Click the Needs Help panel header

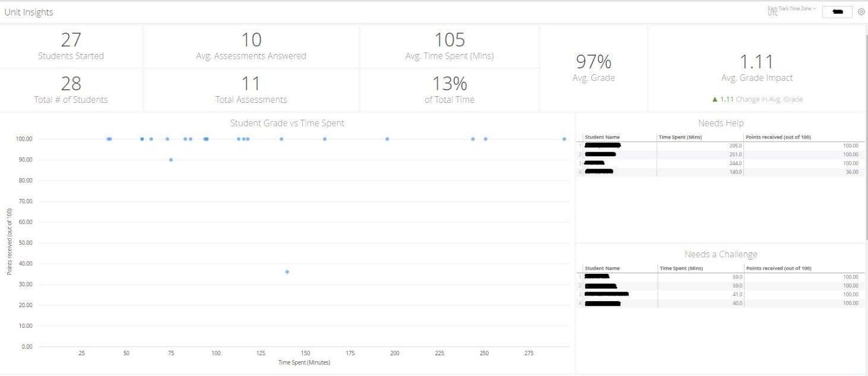coord(721,123)
